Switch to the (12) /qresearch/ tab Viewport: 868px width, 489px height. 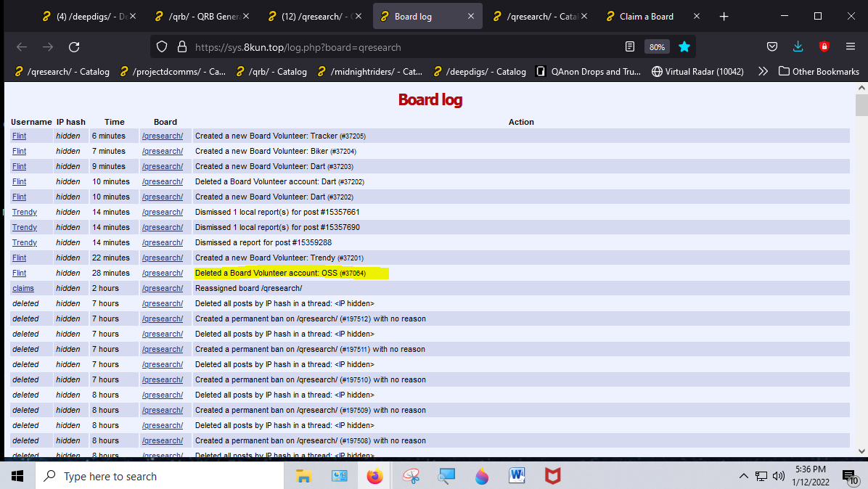click(x=314, y=17)
